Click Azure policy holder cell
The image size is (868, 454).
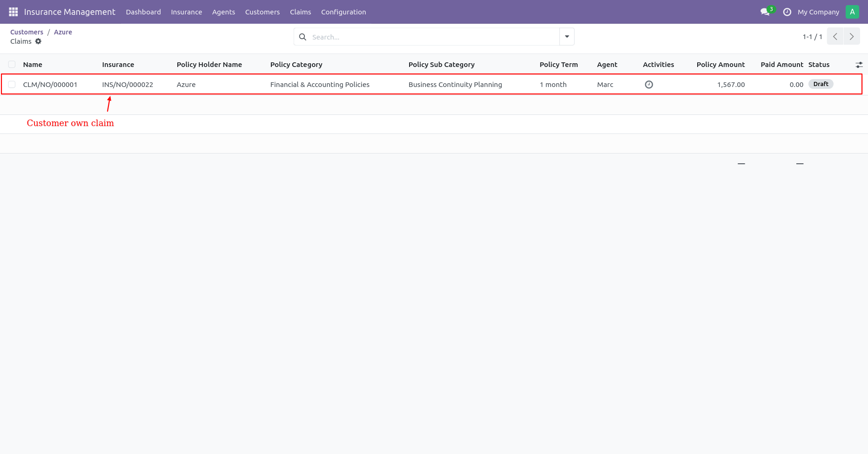186,85
